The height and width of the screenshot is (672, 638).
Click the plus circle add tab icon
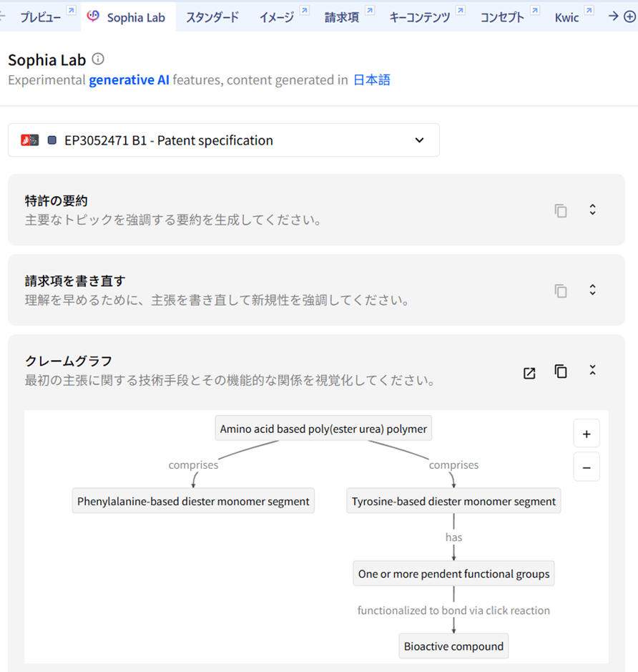(629, 16)
